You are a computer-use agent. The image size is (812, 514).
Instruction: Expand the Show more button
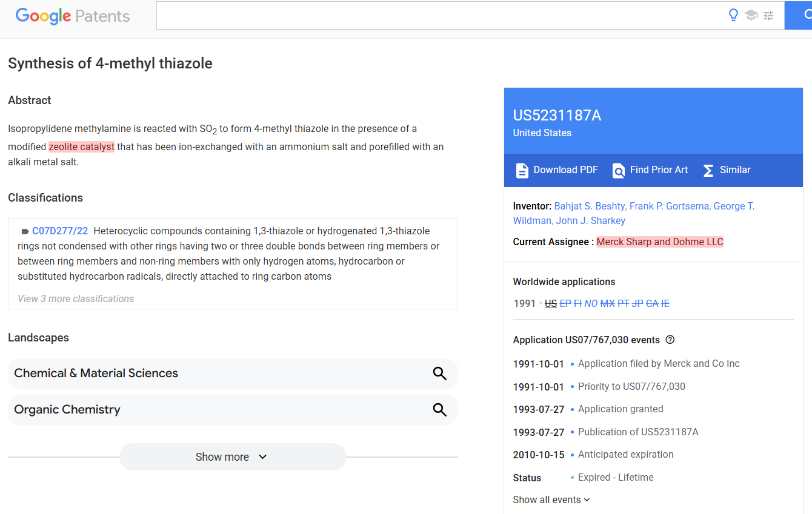233,457
